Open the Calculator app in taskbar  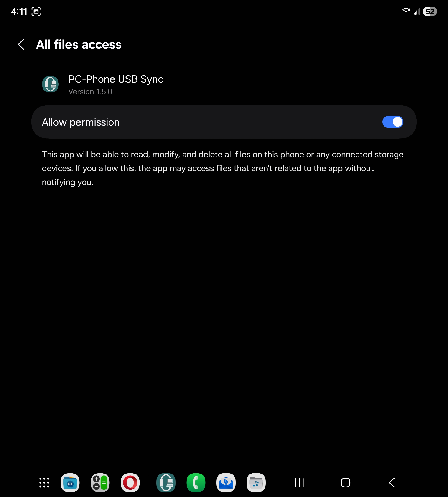pyautogui.click(x=100, y=483)
